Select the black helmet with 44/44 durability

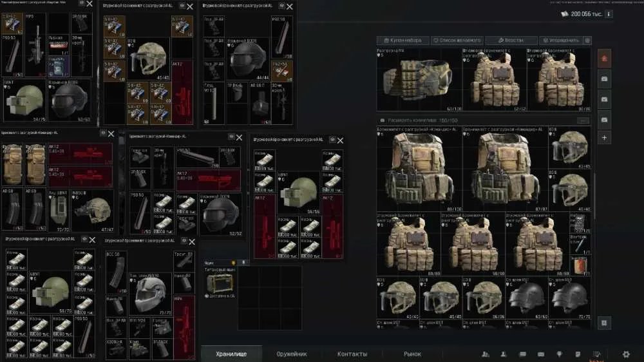point(248,59)
